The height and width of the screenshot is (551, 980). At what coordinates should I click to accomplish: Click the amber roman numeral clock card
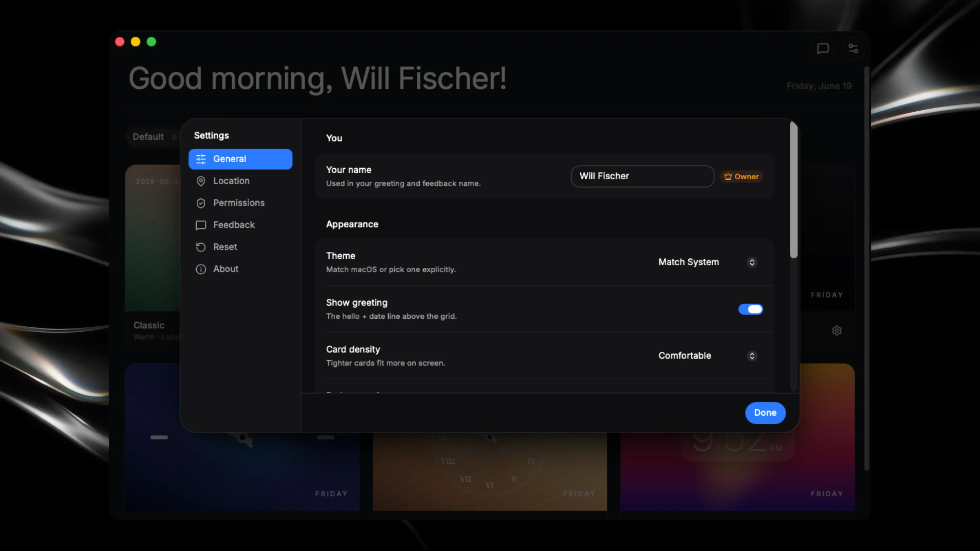coord(490,471)
